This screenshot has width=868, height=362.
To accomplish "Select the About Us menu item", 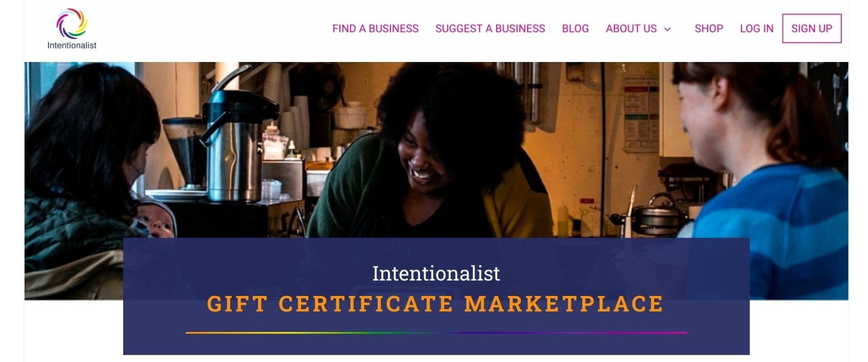I will point(631,29).
